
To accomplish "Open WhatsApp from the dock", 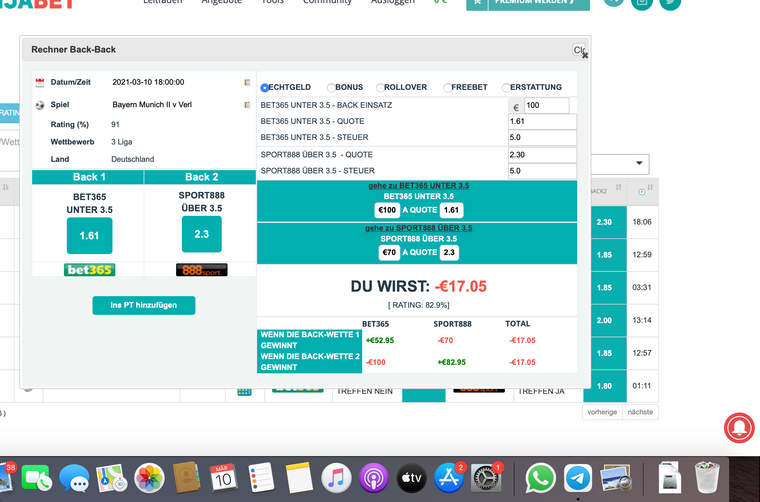I will (x=540, y=479).
